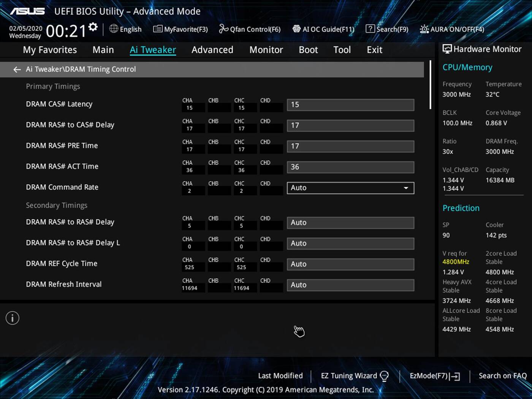Open the information icon at bottom left
Viewport: 532px width, 399px height.
tap(12, 318)
